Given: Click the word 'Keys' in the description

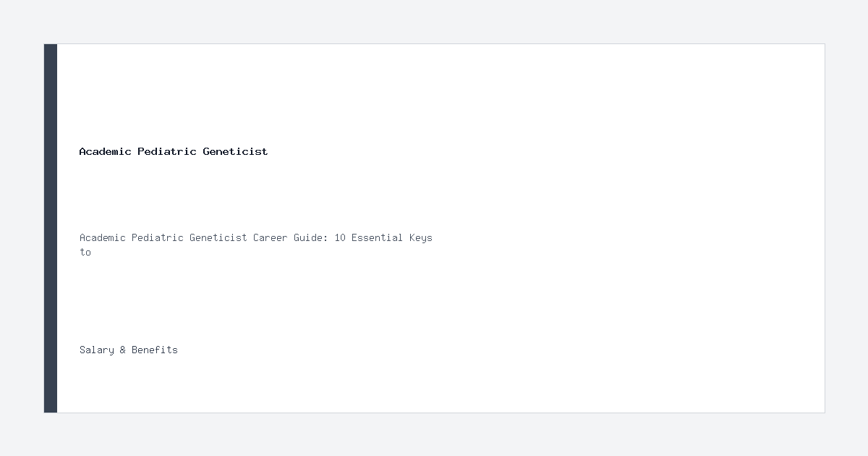Looking at the screenshot, I should pos(421,237).
